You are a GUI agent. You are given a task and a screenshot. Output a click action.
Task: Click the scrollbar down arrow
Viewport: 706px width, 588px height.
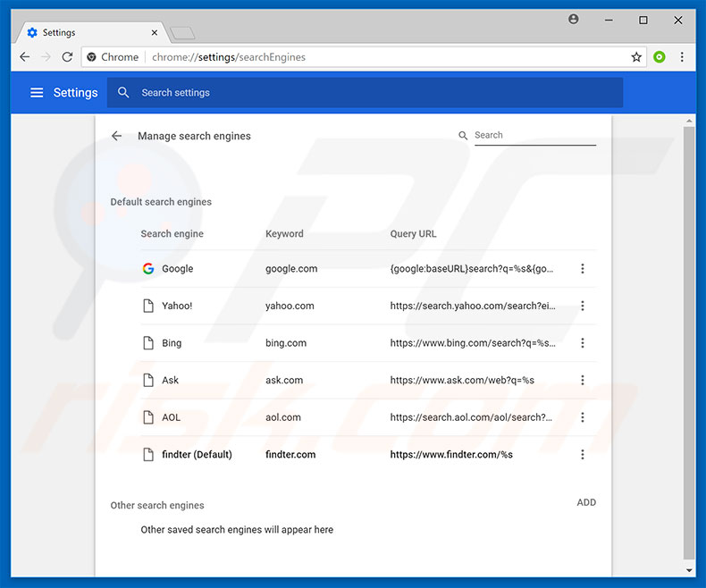pos(689,570)
